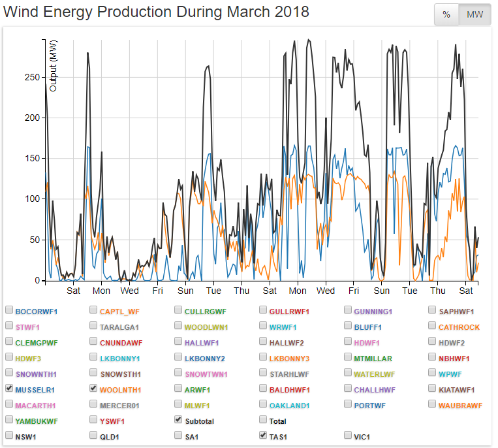Select the MW units button

[x=475, y=14]
